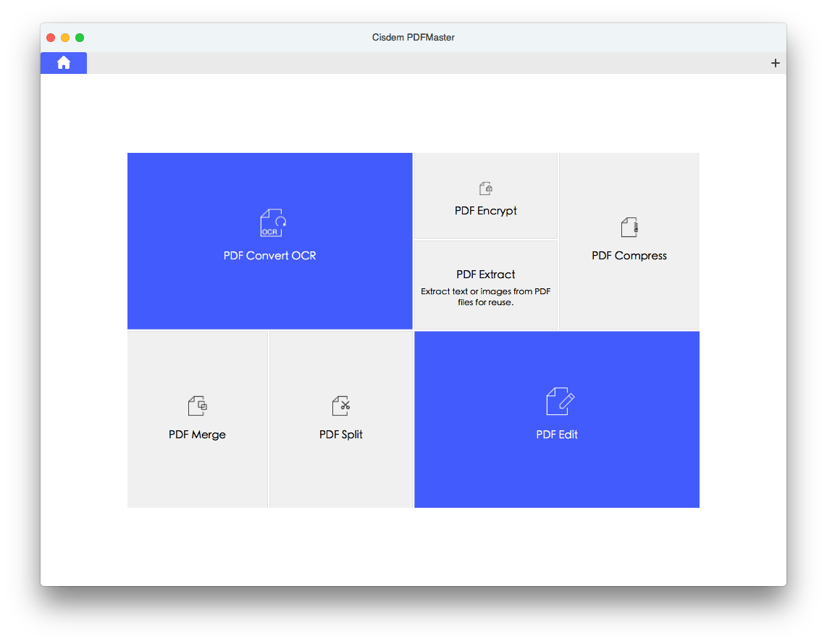Click the Home house icon tab

pyautogui.click(x=63, y=62)
